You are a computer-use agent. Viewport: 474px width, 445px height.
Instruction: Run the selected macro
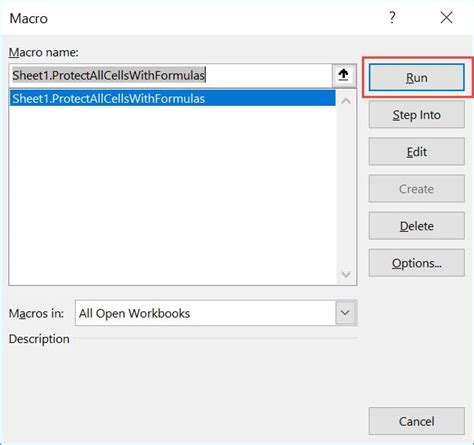[417, 78]
